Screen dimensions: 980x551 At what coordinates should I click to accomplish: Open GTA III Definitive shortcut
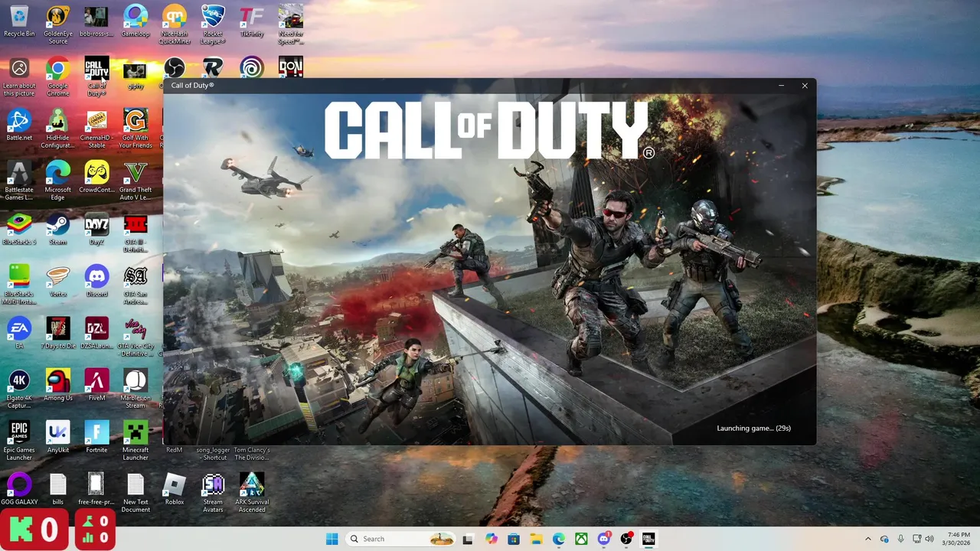point(136,233)
